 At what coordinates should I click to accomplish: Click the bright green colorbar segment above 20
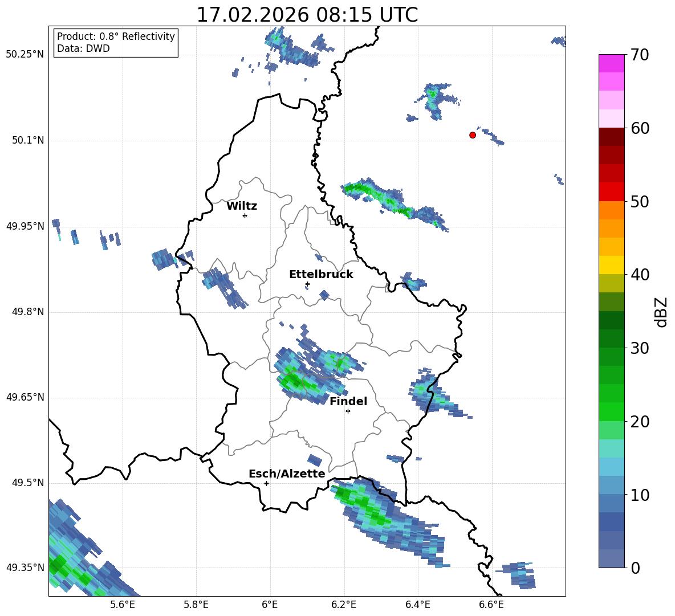(611, 411)
